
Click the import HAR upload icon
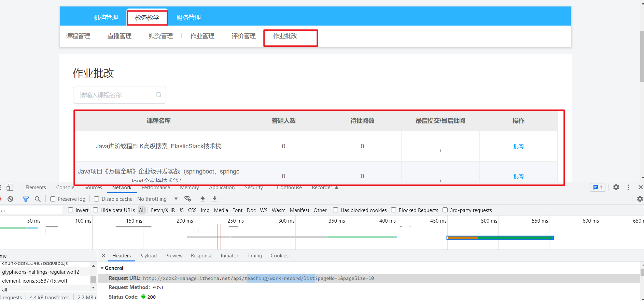pos(202,199)
